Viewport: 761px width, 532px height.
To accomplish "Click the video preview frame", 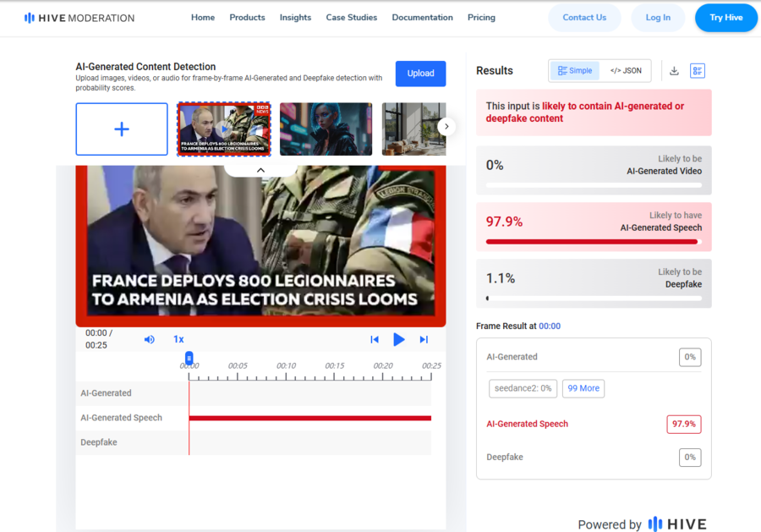I will point(260,245).
